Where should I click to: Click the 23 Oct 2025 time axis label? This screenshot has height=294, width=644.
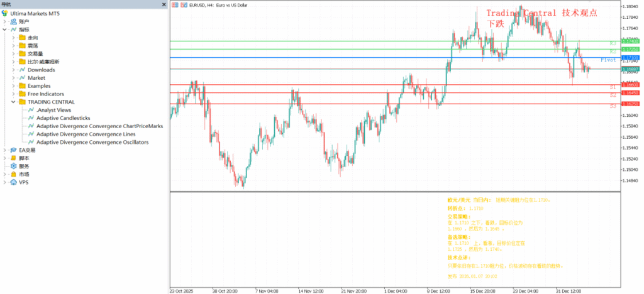coord(181,291)
